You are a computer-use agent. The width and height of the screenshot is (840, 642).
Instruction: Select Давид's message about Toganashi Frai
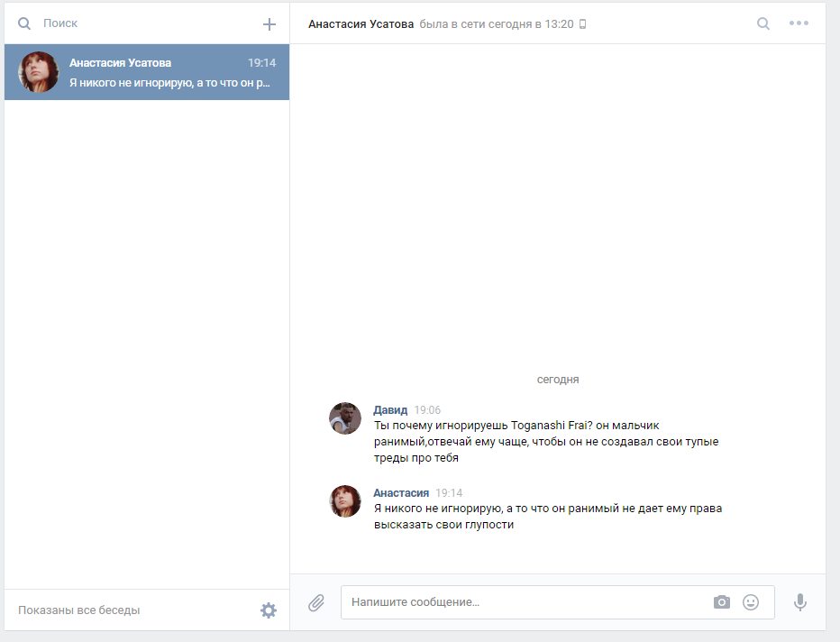[x=546, y=442]
